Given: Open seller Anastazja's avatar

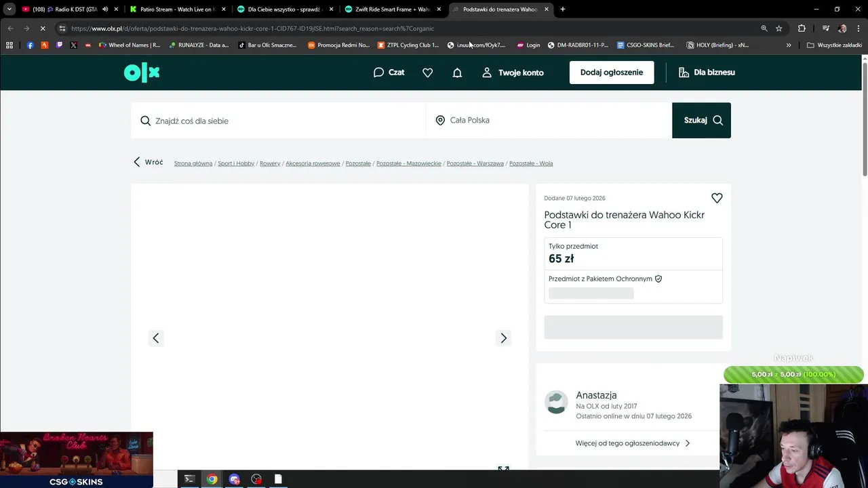Looking at the screenshot, I should click(556, 402).
